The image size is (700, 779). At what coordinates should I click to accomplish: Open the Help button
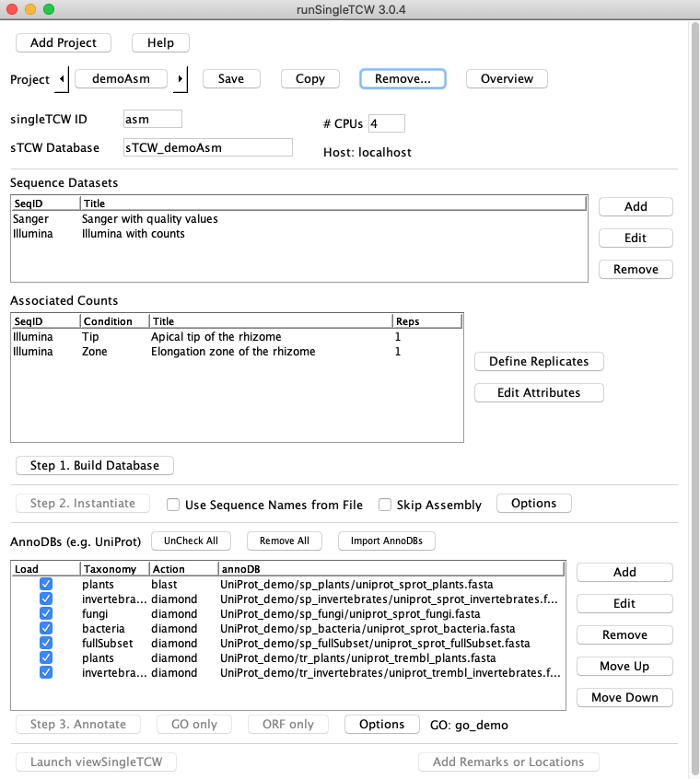[x=160, y=43]
